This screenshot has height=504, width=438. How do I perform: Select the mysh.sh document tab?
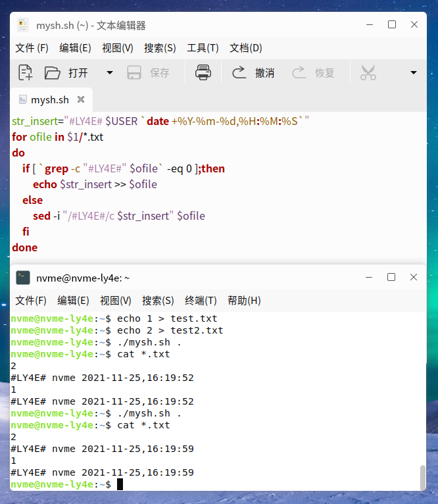click(50, 100)
